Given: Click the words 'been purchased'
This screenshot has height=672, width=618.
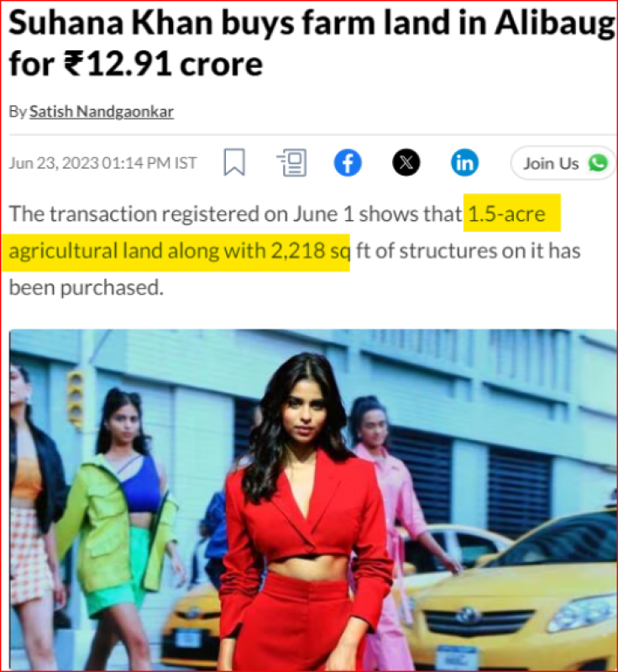Looking at the screenshot, I should (86, 287).
